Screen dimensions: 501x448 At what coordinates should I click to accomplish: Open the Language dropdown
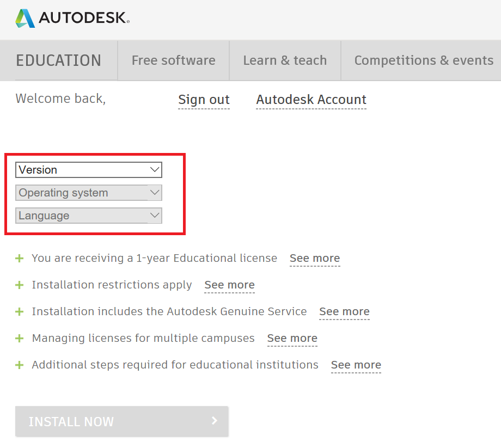(x=89, y=216)
